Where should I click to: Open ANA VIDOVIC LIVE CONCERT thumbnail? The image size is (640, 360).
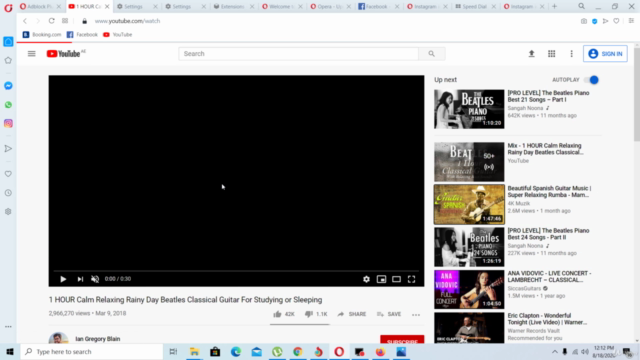469,289
